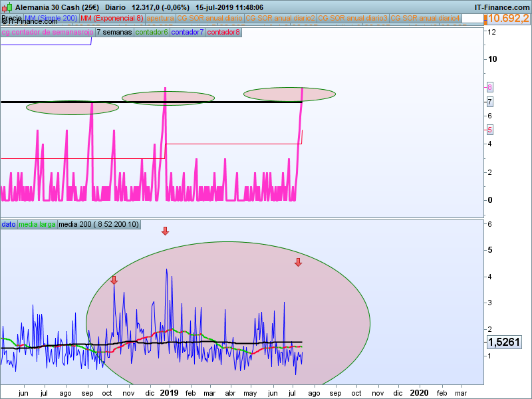Image resolution: width=532 pixels, height=399 pixels.
Task: Click the blue 'contador7' label
Action: tap(188, 32)
